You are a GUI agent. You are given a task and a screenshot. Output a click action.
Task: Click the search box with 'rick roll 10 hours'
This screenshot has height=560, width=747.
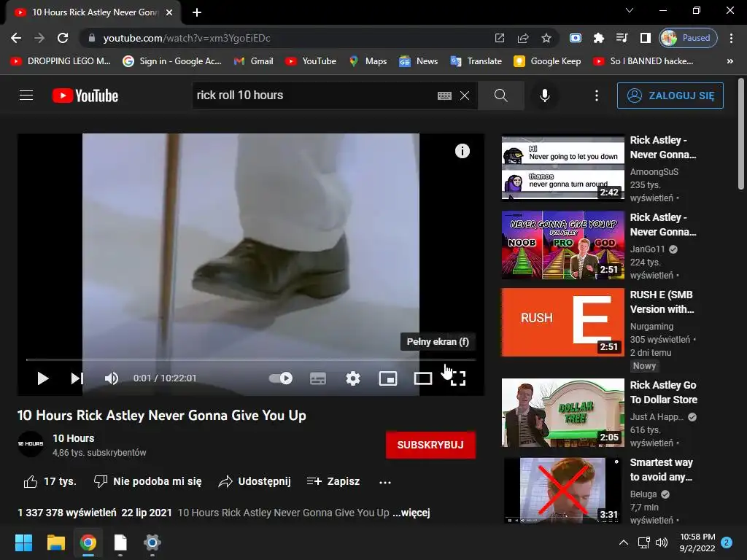(x=314, y=96)
